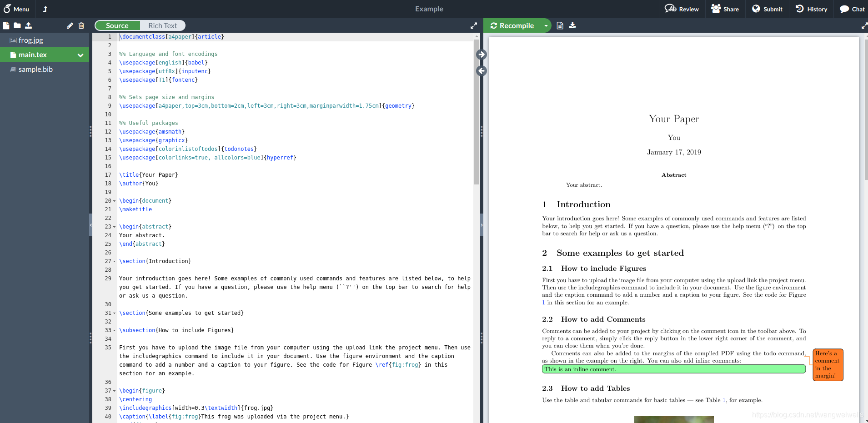Open the Overleaf Menu
Screen dimensions: 868x423
16,9
